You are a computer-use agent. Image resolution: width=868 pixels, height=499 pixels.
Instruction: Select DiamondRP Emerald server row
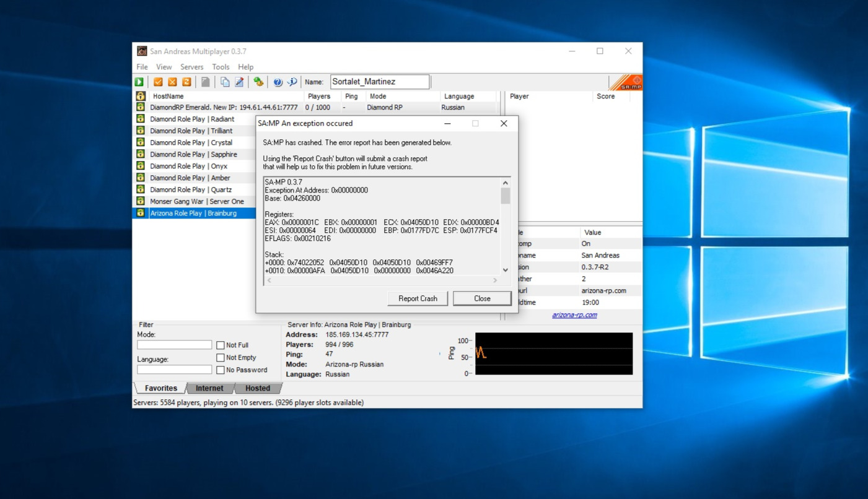click(x=316, y=107)
